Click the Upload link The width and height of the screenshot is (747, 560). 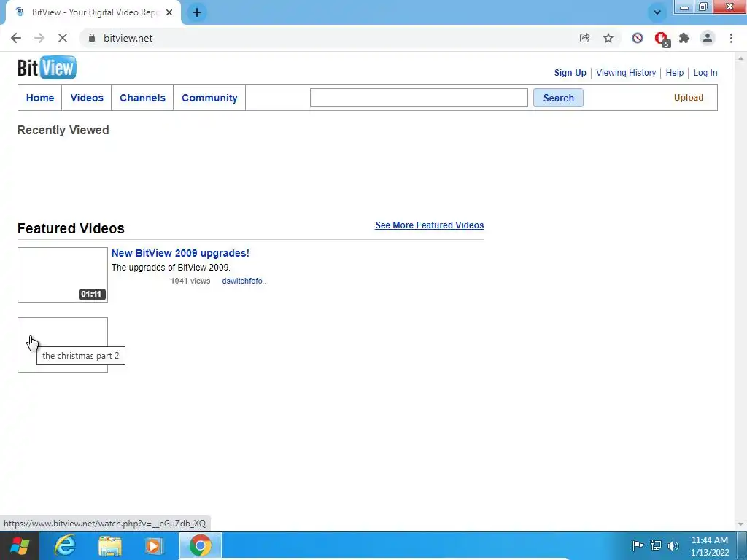(x=689, y=98)
